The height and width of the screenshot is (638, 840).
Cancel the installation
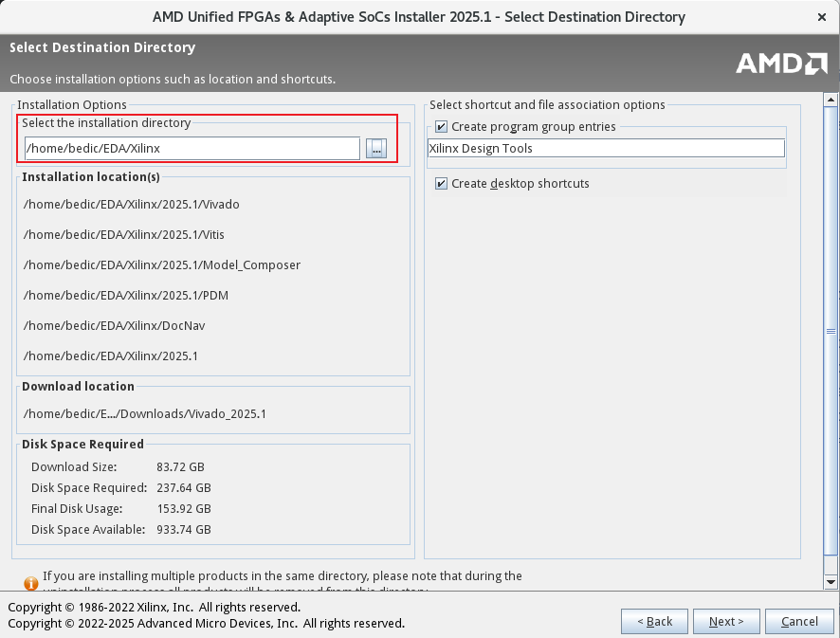pos(799,622)
